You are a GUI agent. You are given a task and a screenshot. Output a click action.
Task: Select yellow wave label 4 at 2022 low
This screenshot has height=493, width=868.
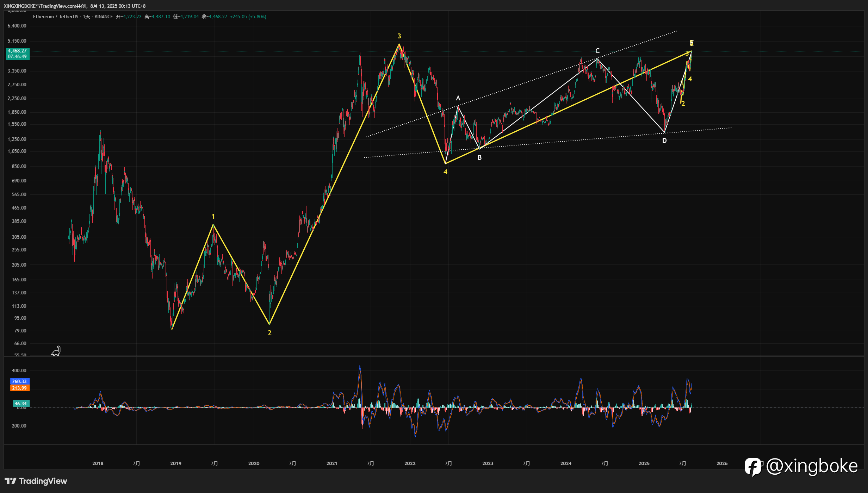pos(445,172)
